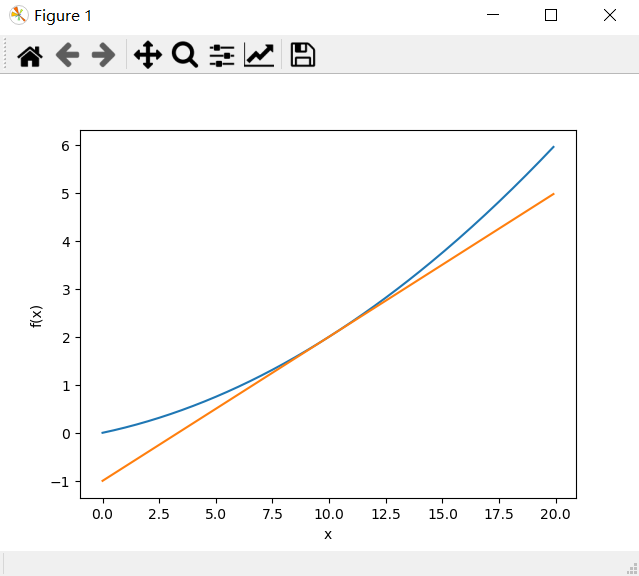Click the 5.0 tick label on the x-axis
The image size is (639, 576).
tap(216, 514)
